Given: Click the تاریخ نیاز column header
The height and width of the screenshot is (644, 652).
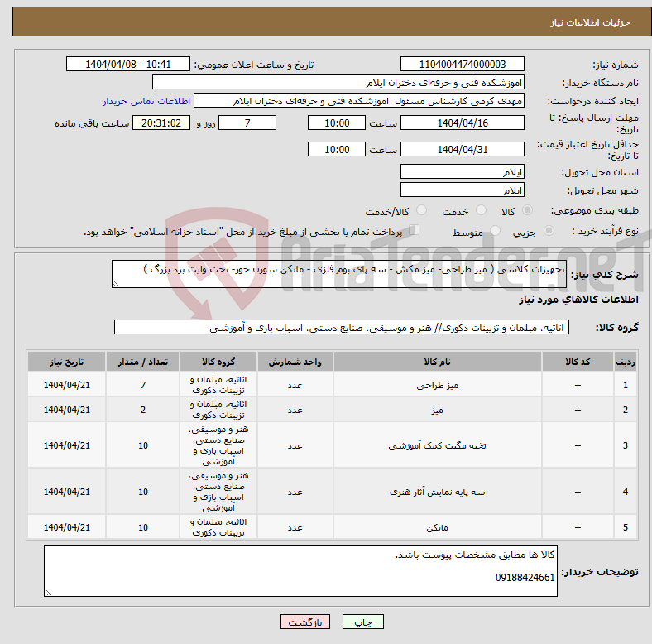Looking at the screenshot, I should coord(66,362).
